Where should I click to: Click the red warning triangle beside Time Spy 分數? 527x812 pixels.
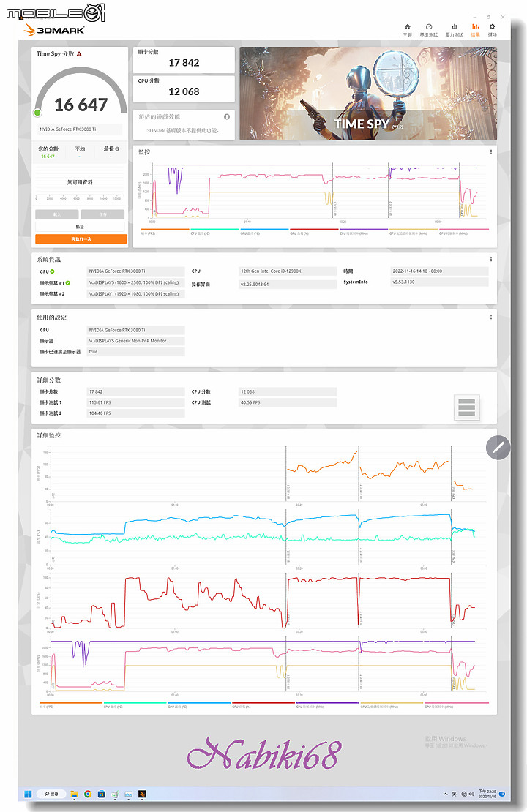click(x=79, y=54)
